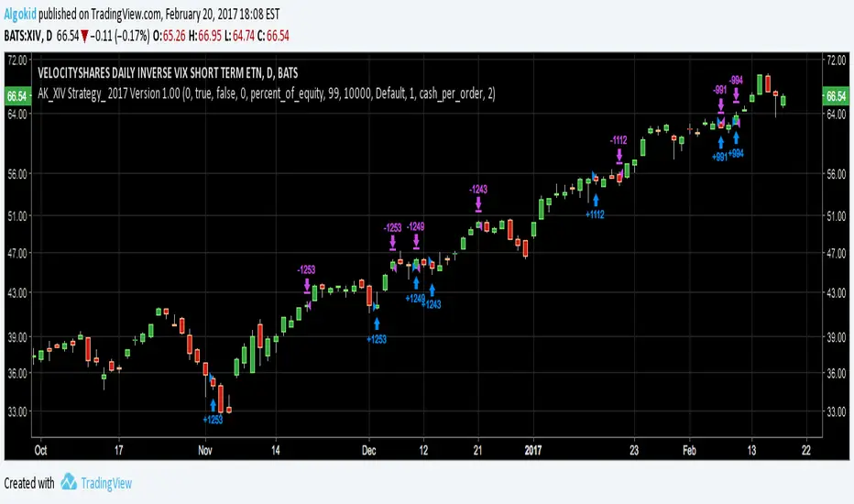Click the green 66.54 tag on left axis
Image resolution: width=854 pixels, height=504 pixels.
(16, 96)
